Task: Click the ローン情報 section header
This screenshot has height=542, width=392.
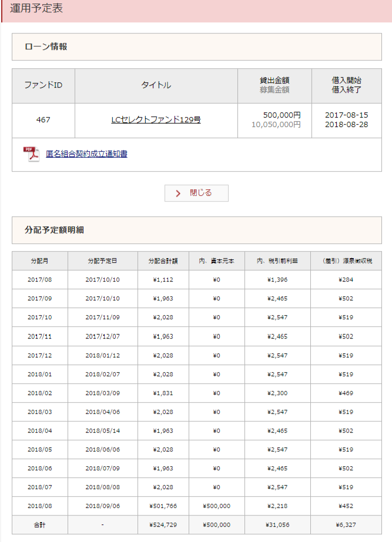Action: pyautogui.click(x=46, y=46)
